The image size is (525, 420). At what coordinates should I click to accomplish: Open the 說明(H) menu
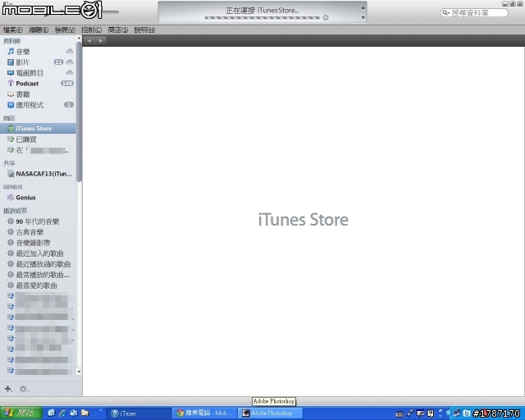click(x=144, y=30)
